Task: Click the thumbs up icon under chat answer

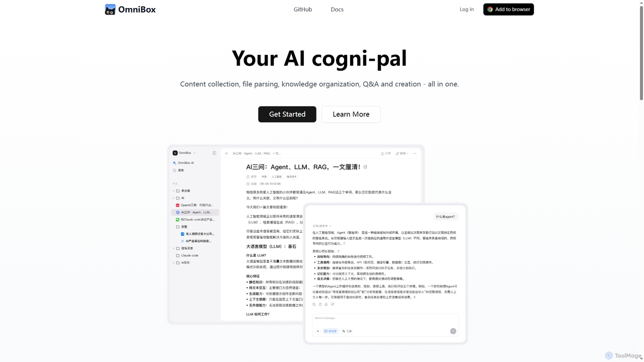Action: point(326,304)
